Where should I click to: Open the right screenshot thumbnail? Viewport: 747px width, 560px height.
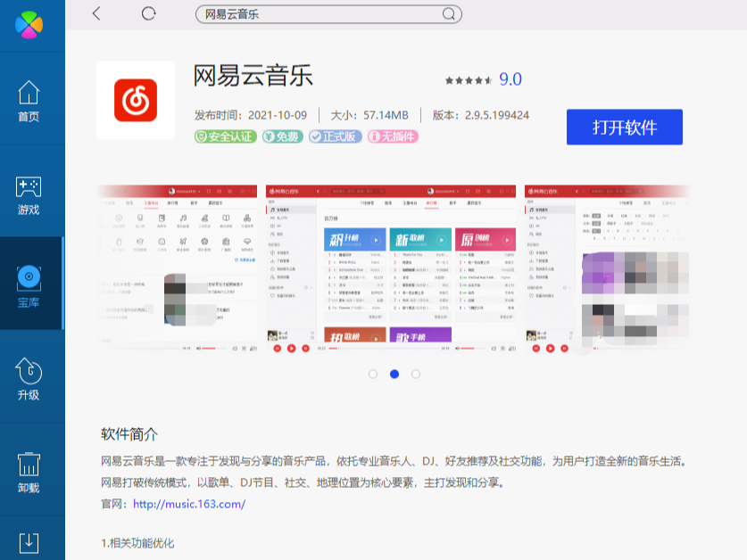[x=608, y=269]
